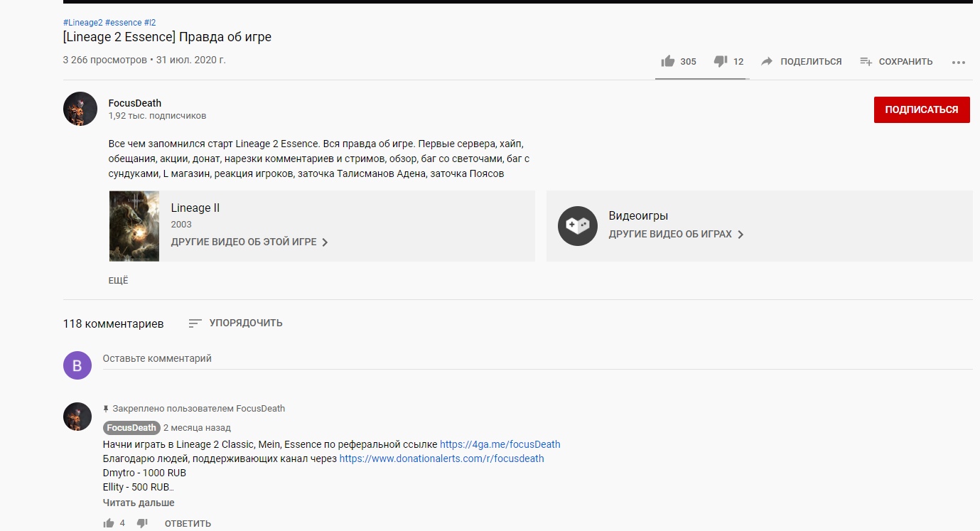Screen dimensions: 980x531
Task: Click FocusDeath author badge in pinned comment
Action: [x=131, y=428]
